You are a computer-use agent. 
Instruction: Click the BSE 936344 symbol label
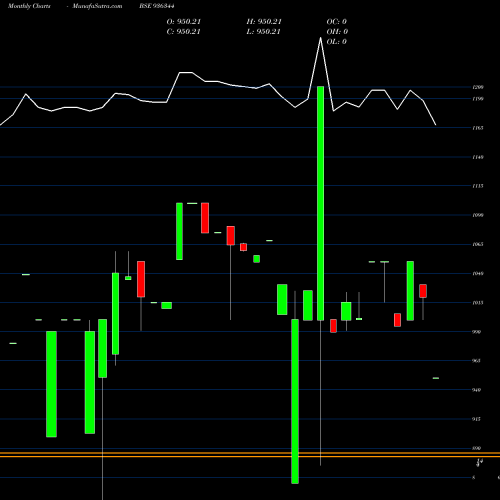click(x=157, y=6)
